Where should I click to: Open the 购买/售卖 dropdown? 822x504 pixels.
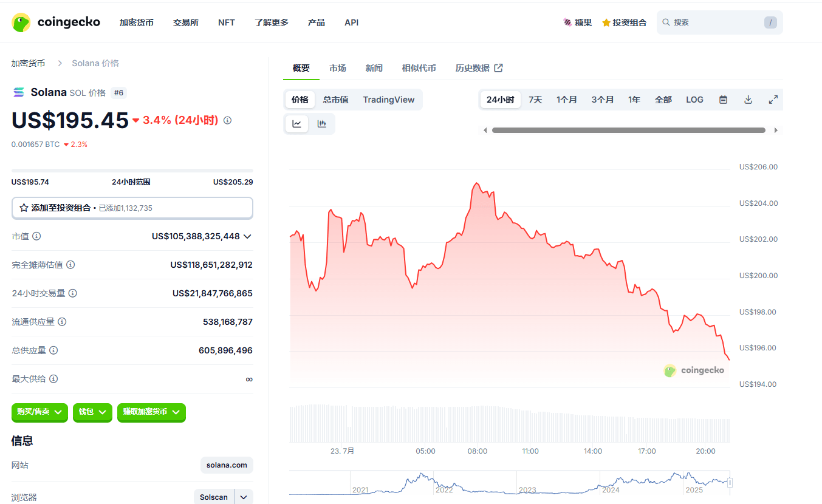click(x=39, y=412)
